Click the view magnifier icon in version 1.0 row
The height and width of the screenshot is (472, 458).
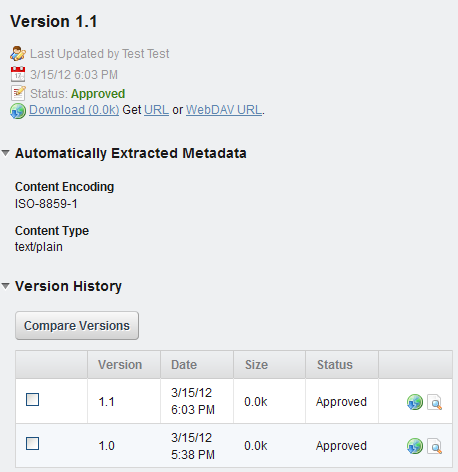click(x=435, y=446)
